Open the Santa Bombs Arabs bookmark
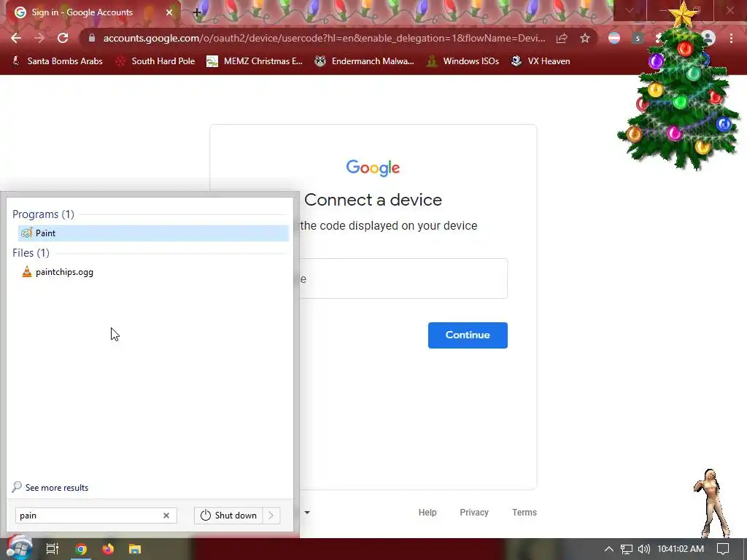The image size is (747, 560). [x=58, y=61]
